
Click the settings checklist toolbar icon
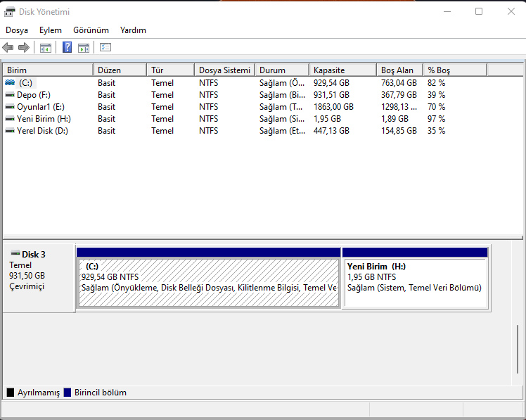coord(105,47)
